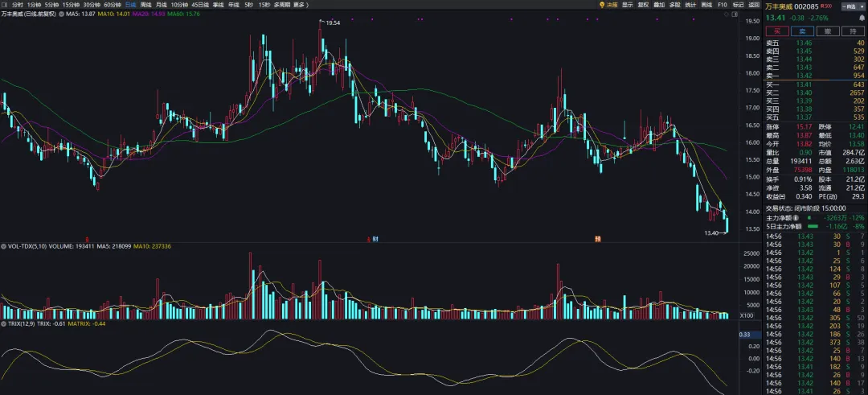
Task: Open the 决策 lightbulb tool
Action: tap(608, 5)
